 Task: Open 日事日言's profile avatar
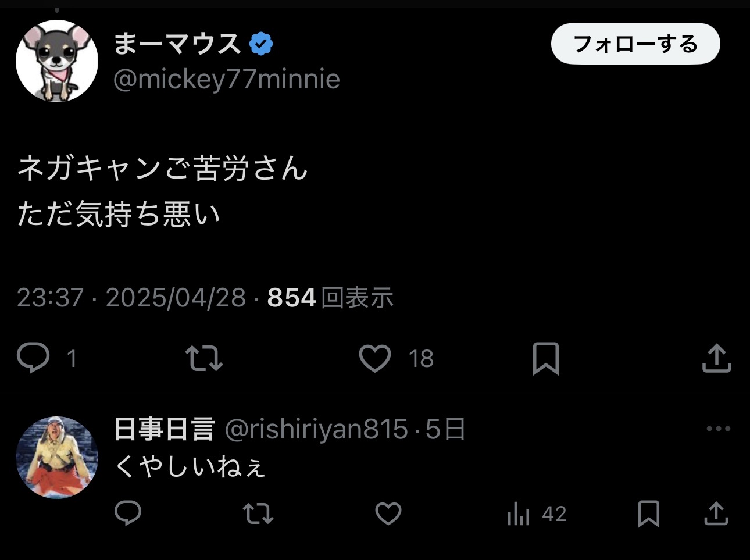(57, 458)
